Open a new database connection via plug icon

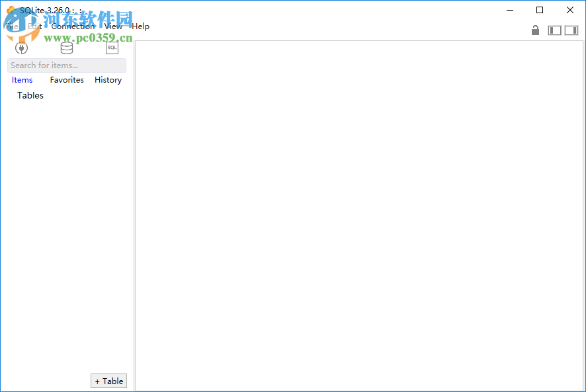(21, 48)
